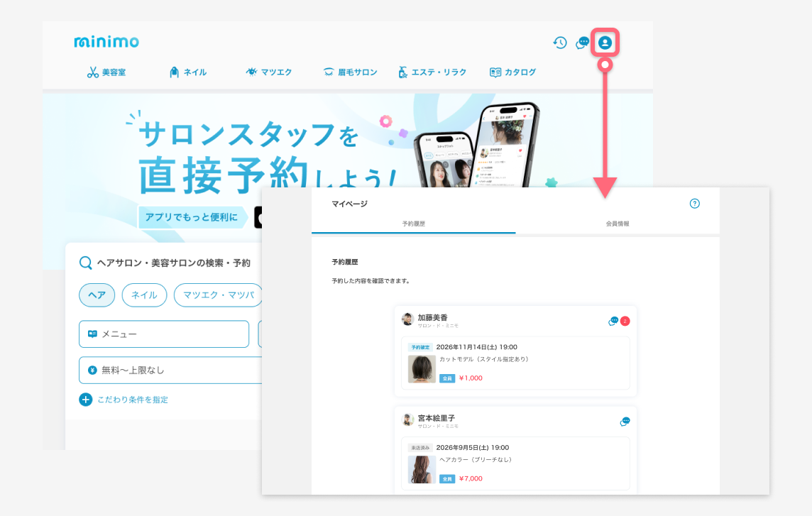Open the 無料〜上限なし price selector
This screenshot has width=812, height=516.
(x=170, y=370)
